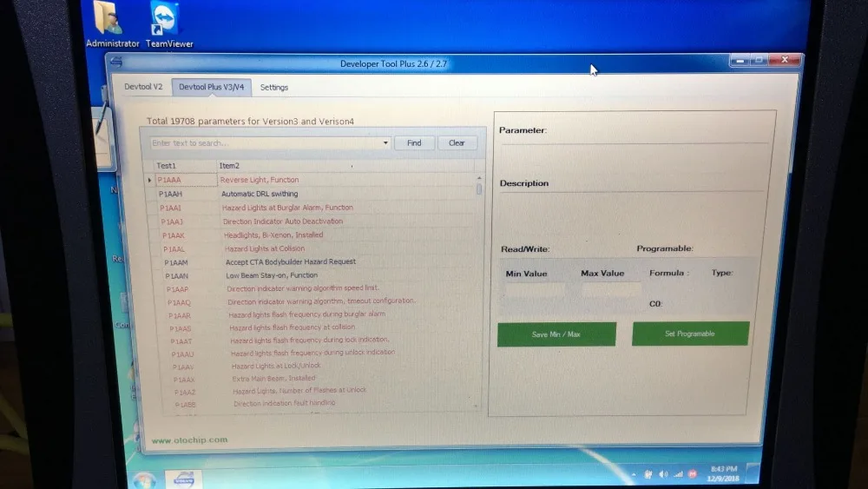Click the Set Programable button
The width and height of the screenshot is (868, 489).
(x=690, y=334)
